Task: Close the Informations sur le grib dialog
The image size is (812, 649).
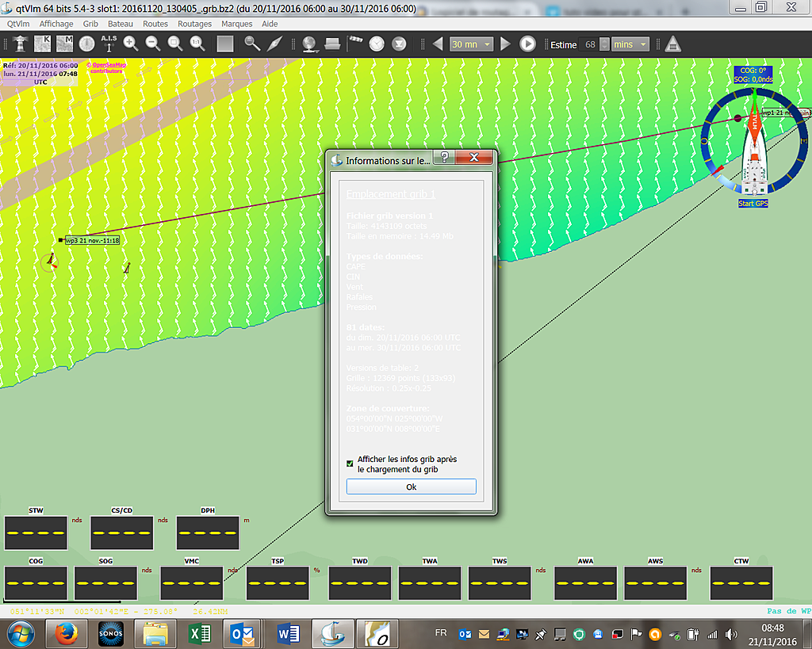Action: (474, 158)
